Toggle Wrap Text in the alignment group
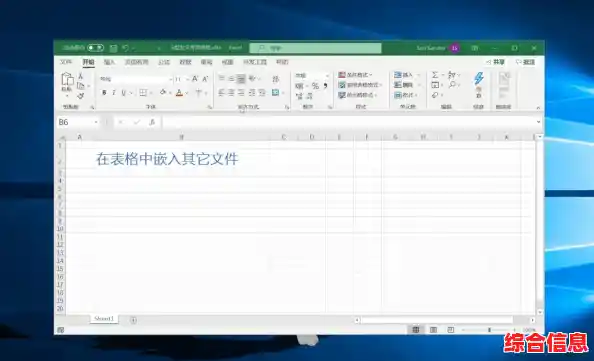 coord(276,79)
